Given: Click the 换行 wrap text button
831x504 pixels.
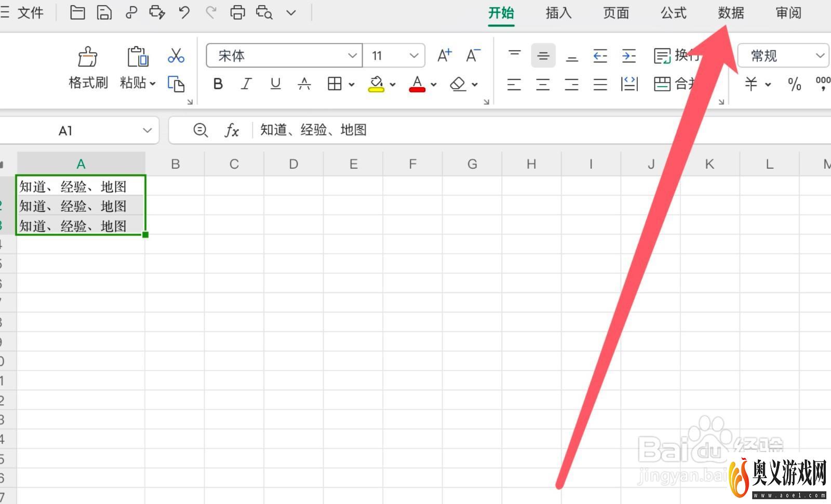Looking at the screenshot, I should point(677,56).
